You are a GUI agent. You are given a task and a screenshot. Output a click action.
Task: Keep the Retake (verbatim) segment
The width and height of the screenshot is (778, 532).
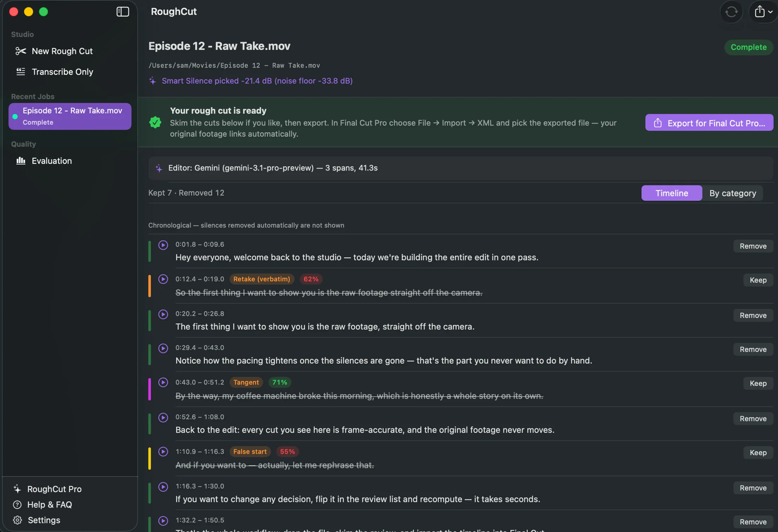(758, 280)
